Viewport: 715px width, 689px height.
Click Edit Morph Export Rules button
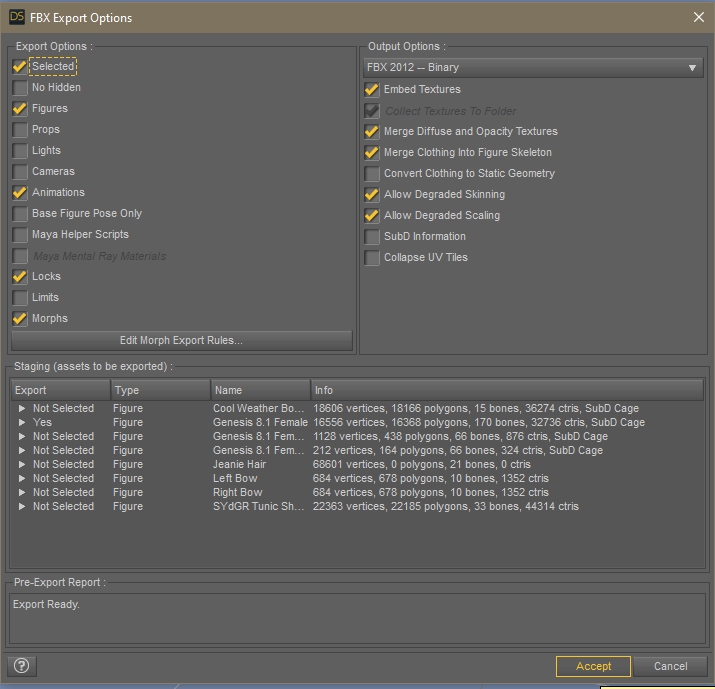pos(181,341)
